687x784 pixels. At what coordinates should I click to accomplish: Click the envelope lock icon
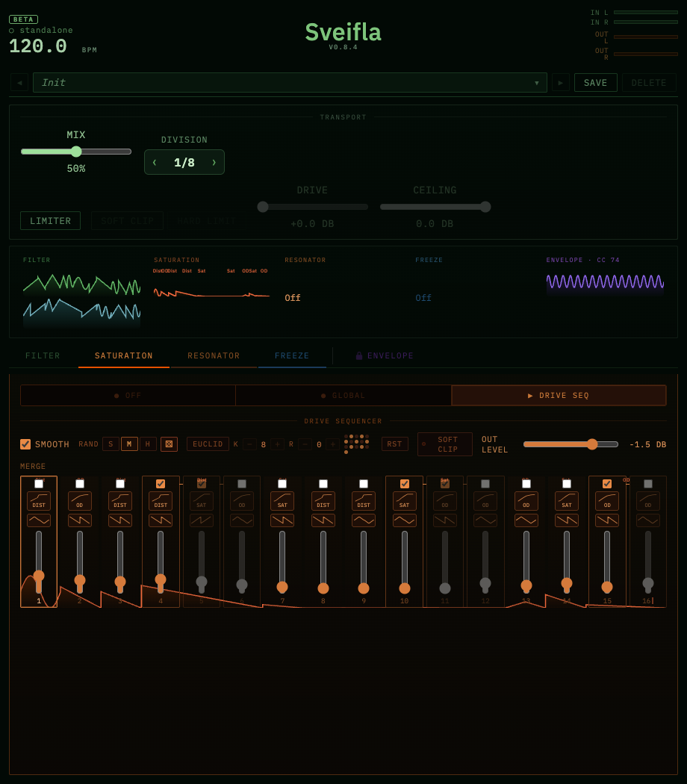pyautogui.click(x=358, y=355)
